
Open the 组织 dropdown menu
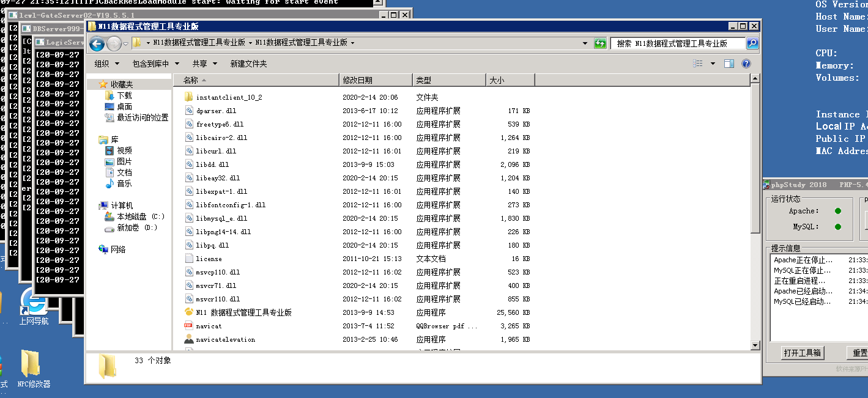click(106, 64)
